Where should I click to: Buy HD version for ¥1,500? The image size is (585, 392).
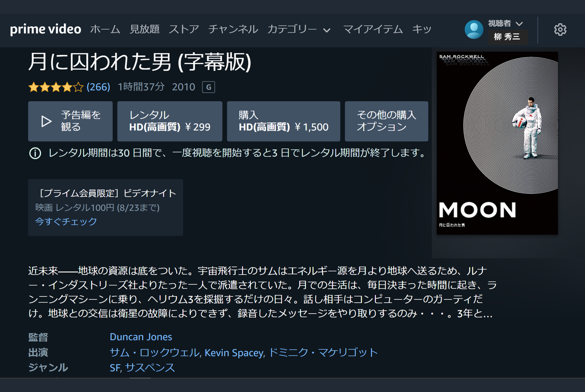[283, 121]
